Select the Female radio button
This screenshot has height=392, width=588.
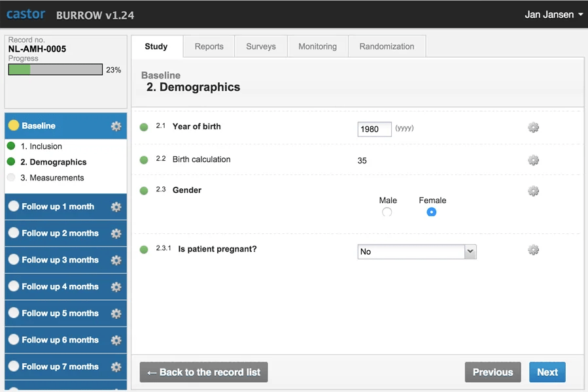432,212
